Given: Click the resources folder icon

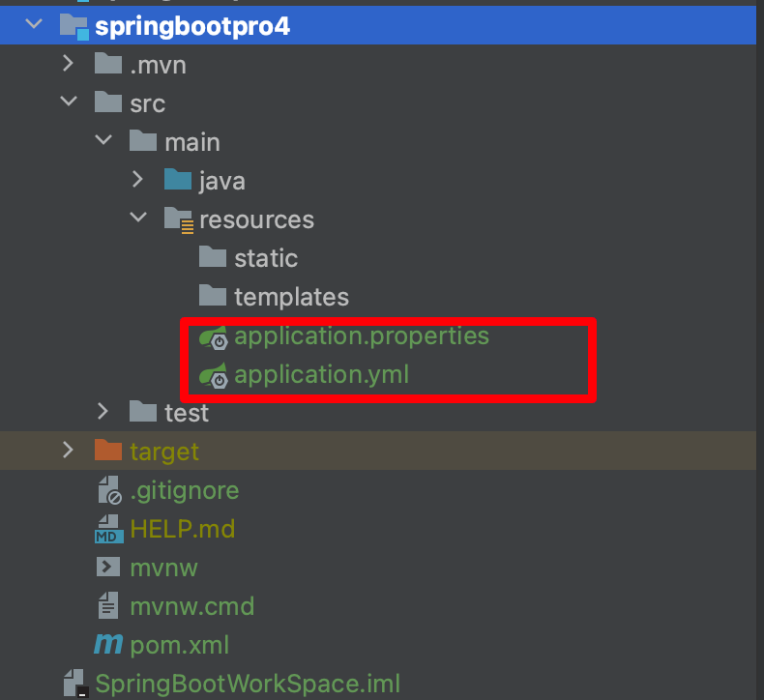Looking at the screenshot, I should [178, 219].
